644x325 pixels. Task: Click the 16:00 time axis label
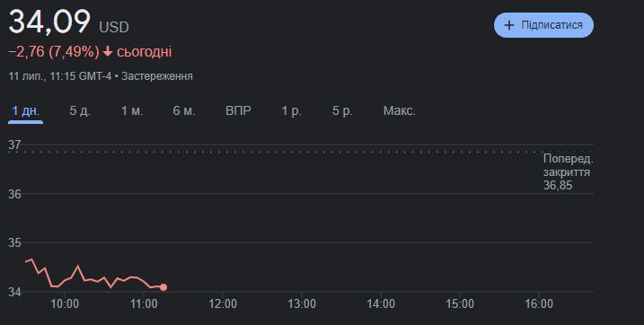[x=539, y=304]
